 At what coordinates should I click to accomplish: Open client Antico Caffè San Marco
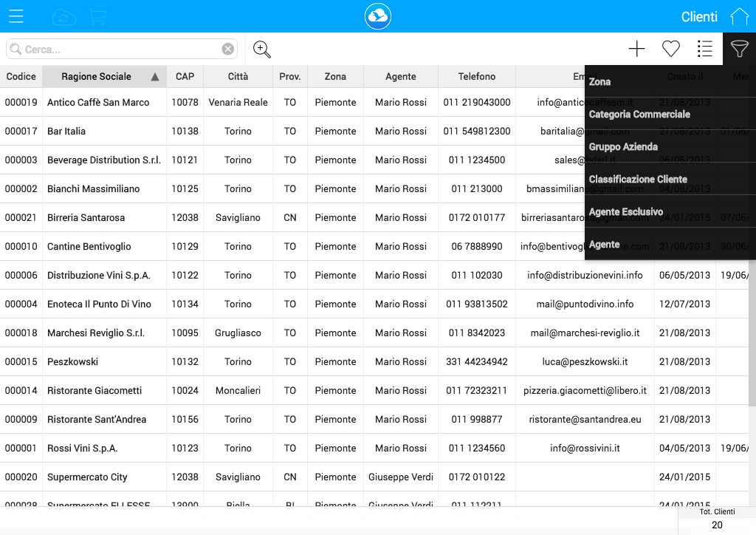[x=98, y=102]
